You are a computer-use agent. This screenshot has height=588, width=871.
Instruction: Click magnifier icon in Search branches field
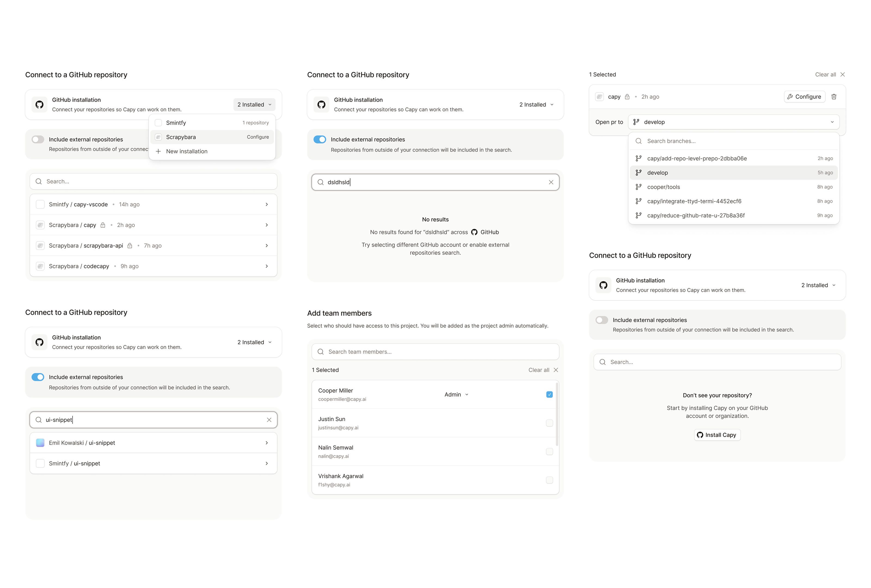pyautogui.click(x=639, y=141)
